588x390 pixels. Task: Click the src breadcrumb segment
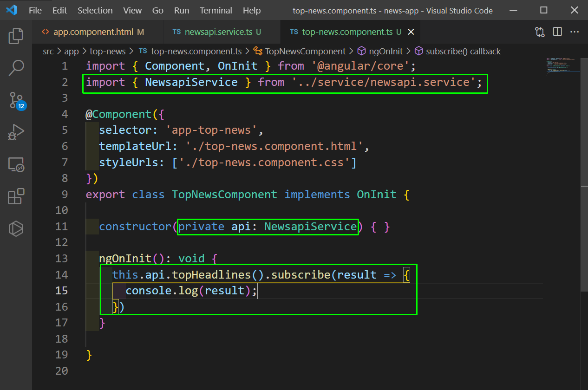[48, 51]
